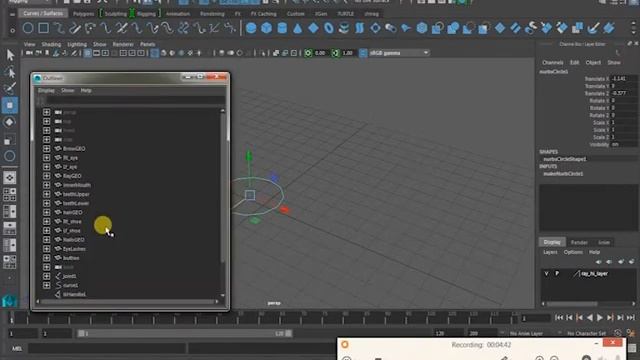Activate the Select tool arrow in toolbox

point(10,55)
